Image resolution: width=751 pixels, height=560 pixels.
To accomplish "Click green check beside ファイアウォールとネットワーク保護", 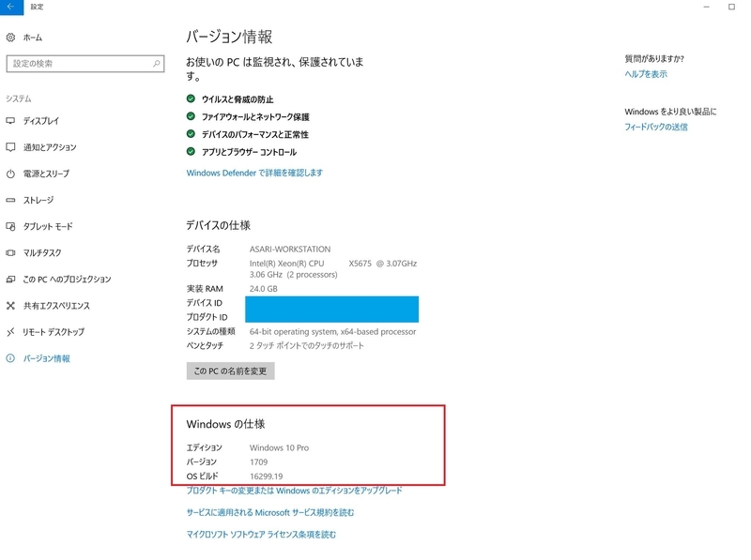I will point(191,116).
